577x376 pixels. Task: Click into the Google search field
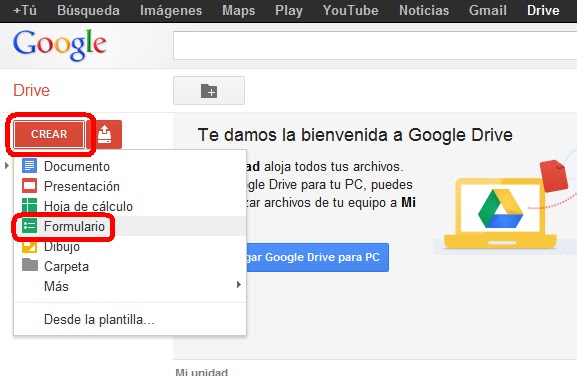point(375,45)
